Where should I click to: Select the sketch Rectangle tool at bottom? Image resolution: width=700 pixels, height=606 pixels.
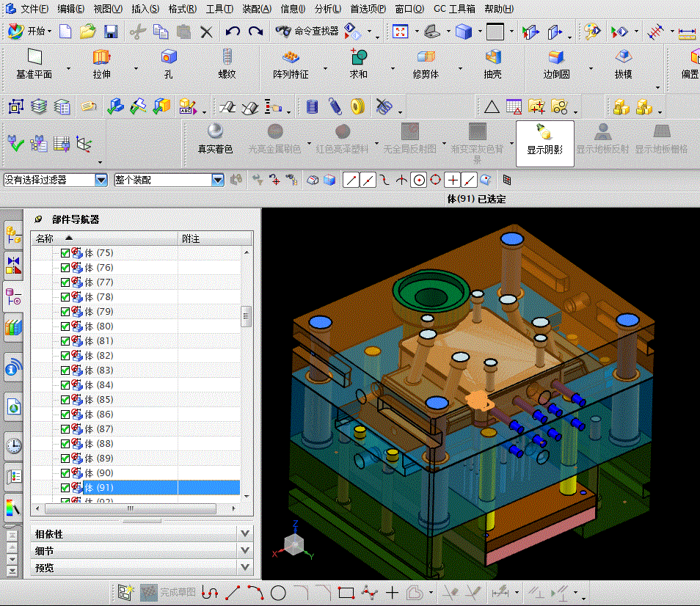coord(346,593)
